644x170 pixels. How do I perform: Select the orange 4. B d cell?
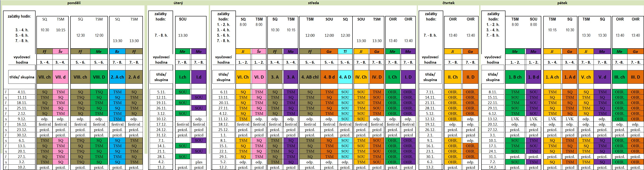[329, 77]
